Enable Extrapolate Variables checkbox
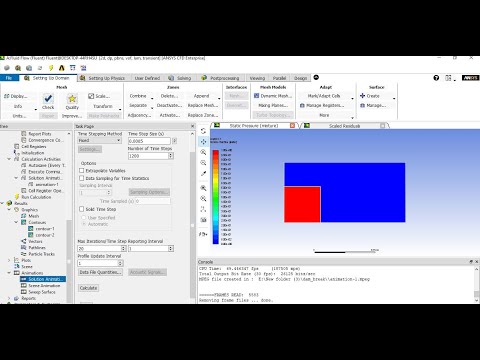Image resolution: width=480 pixels, height=360 pixels. point(81,170)
